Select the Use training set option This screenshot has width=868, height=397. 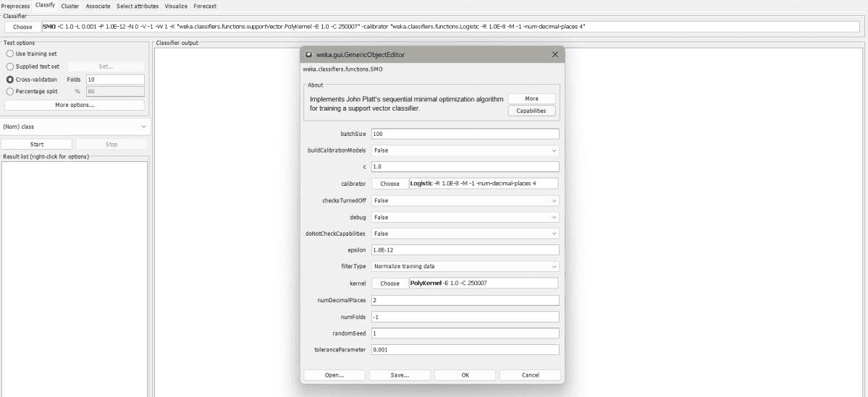pyautogui.click(x=31, y=54)
